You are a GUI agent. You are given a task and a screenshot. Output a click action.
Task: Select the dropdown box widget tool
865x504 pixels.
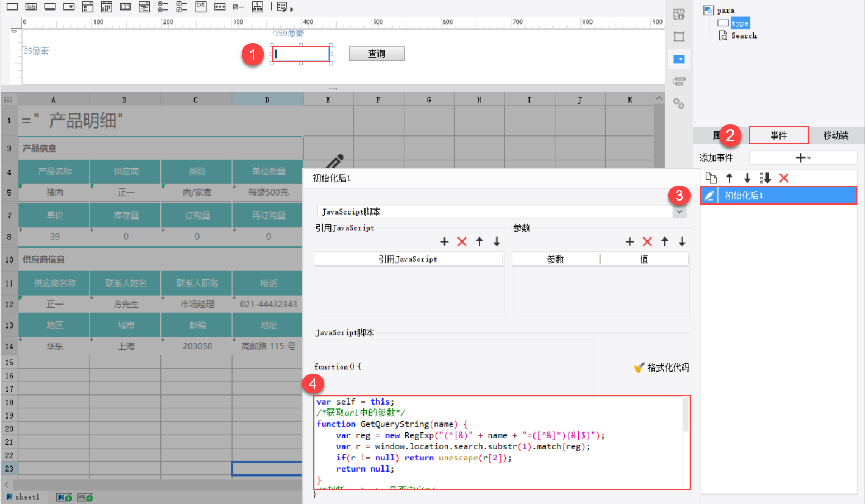[69, 7]
